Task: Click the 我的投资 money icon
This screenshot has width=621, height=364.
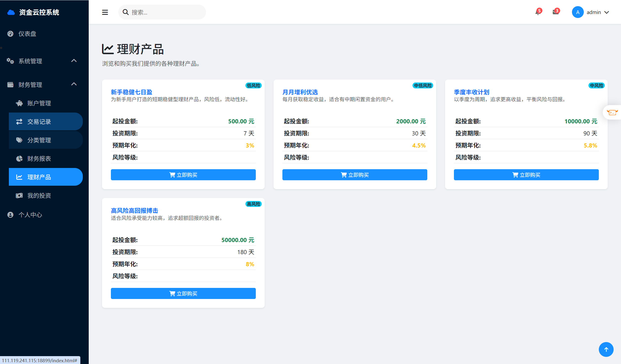Action: [19, 196]
